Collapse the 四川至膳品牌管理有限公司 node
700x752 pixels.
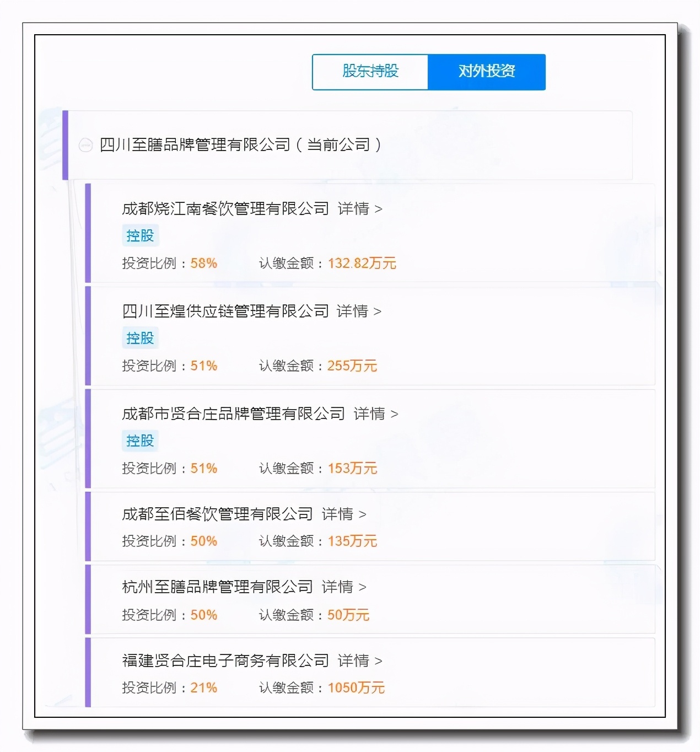pos(85,145)
